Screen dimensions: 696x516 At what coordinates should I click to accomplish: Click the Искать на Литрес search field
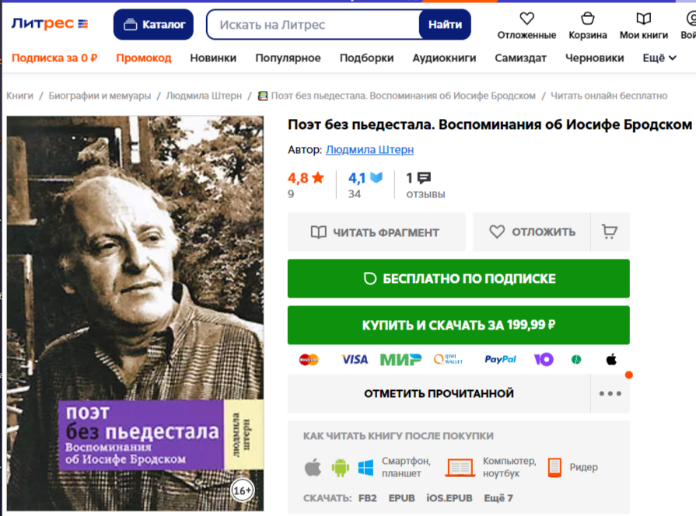click(313, 24)
